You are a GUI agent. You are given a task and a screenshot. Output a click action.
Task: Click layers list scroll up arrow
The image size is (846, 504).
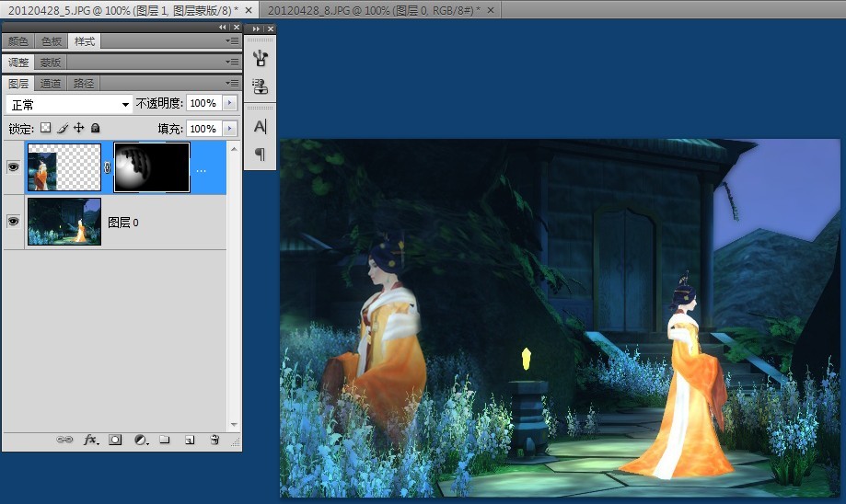click(x=234, y=149)
